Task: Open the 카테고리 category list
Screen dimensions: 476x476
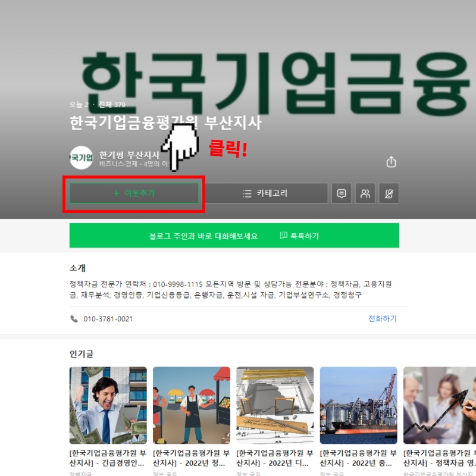Action: click(265, 193)
